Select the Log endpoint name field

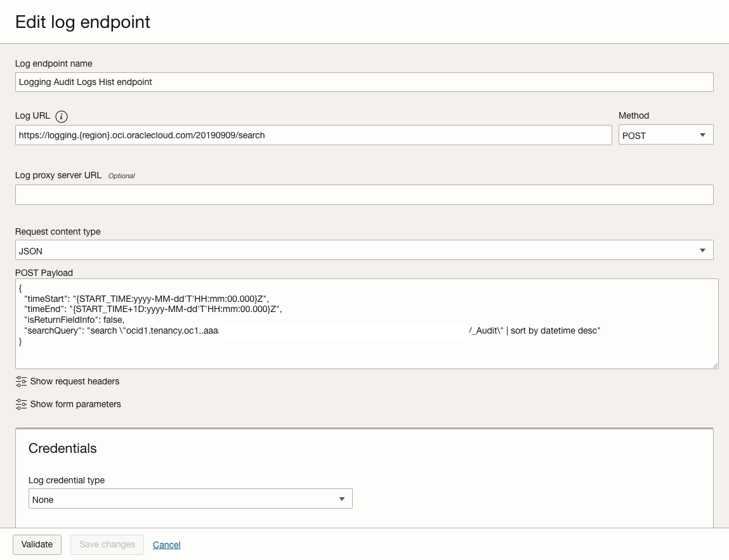(364, 82)
